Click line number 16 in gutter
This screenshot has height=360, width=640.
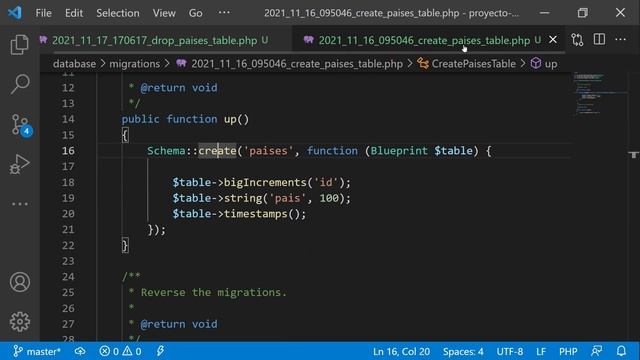tap(68, 151)
